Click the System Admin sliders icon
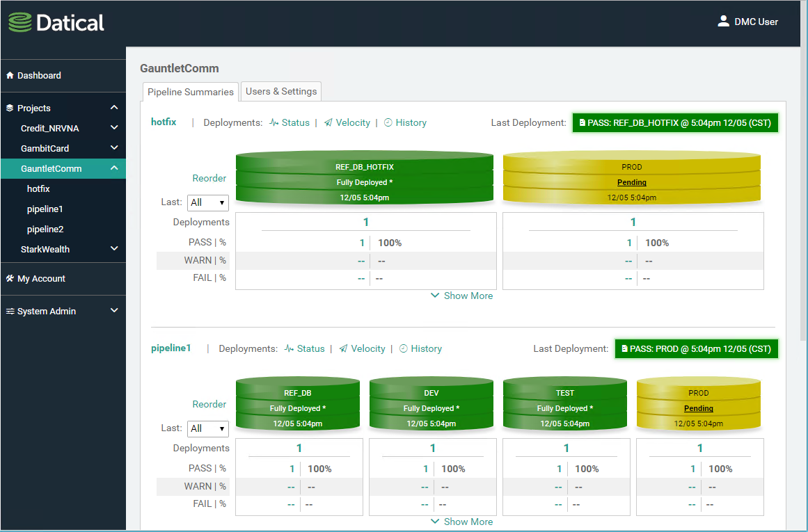Screen dimensions: 808x532 click(10, 312)
